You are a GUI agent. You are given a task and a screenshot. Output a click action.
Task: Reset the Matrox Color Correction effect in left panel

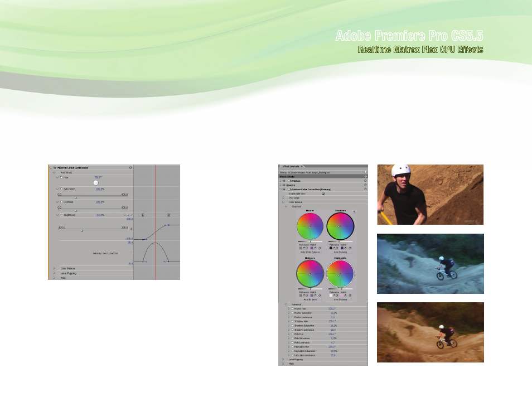130,168
